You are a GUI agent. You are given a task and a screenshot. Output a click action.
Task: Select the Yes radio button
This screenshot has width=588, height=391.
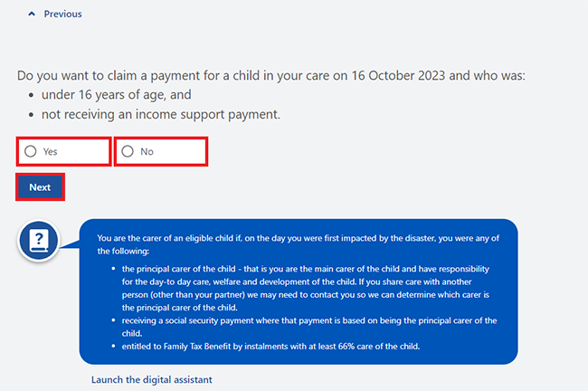click(x=31, y=151)
